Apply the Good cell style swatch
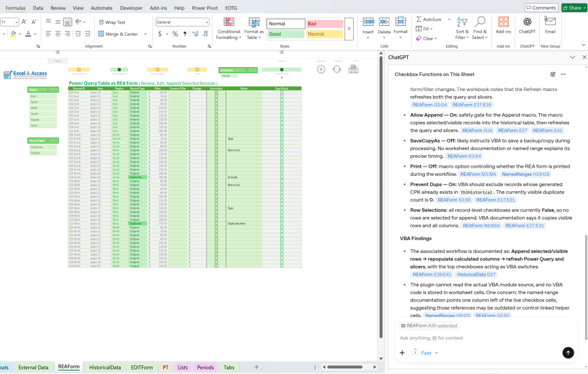Screen dimensions: 588x374 (x=286, y=34)
